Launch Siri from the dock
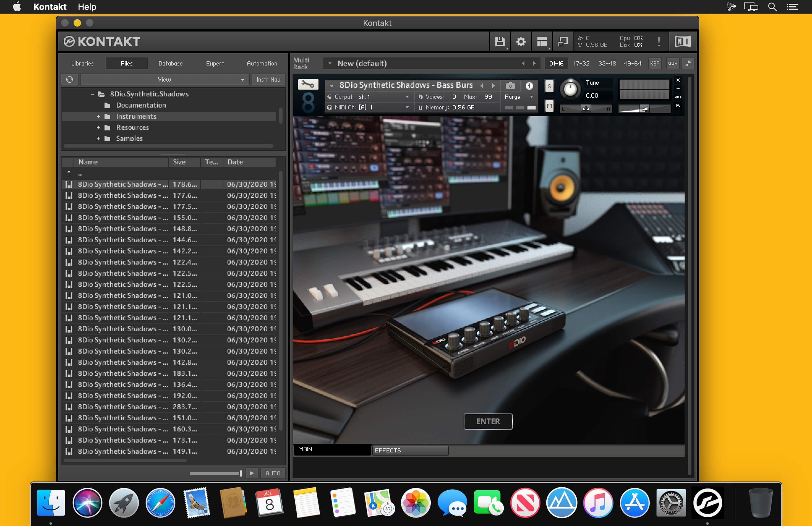The height and width of the screenshot is (526, 812). pos(87,503)
